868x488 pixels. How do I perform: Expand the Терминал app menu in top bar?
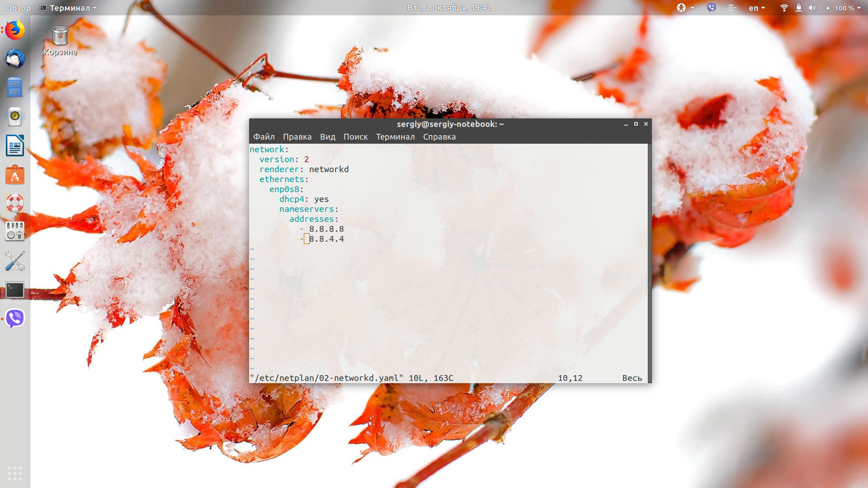click(68, 8)
